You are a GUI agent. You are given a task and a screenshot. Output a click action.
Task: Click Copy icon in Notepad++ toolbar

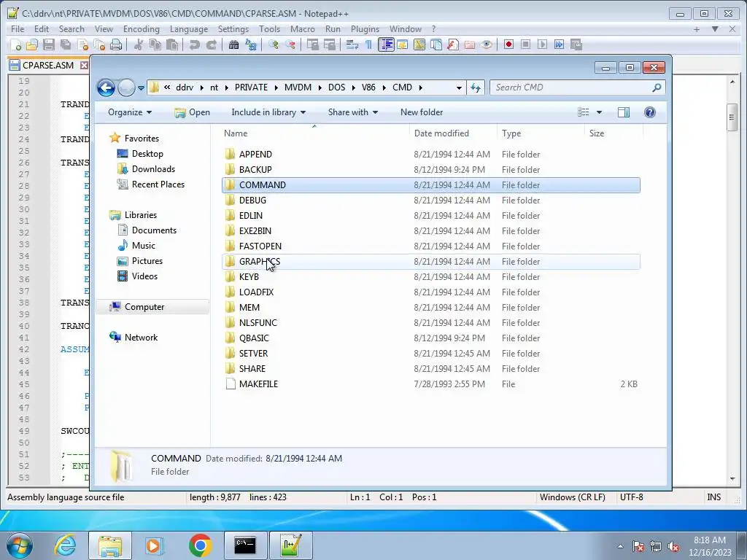[155, 44]
